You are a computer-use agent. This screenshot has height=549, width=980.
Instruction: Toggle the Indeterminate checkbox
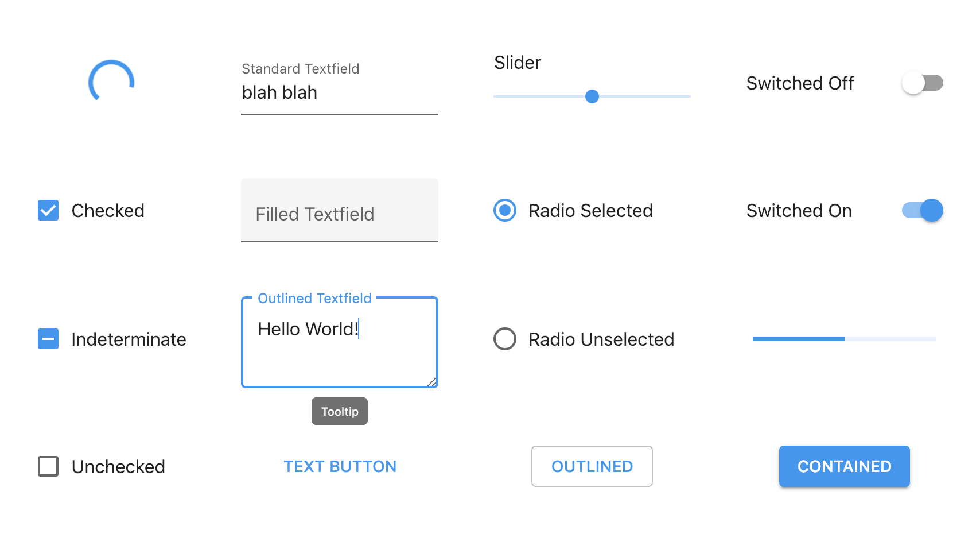pyautogui.click(x=48, y=339)
